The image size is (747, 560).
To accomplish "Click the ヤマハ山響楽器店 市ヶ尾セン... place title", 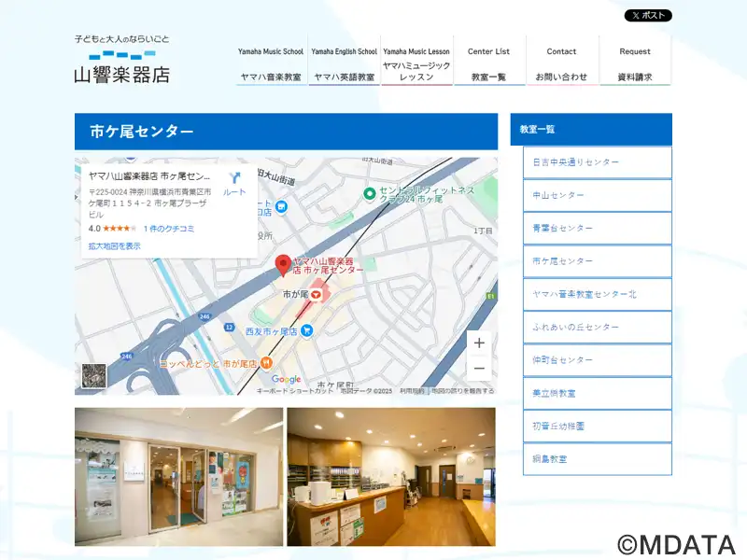I will (x=149, y=176).
